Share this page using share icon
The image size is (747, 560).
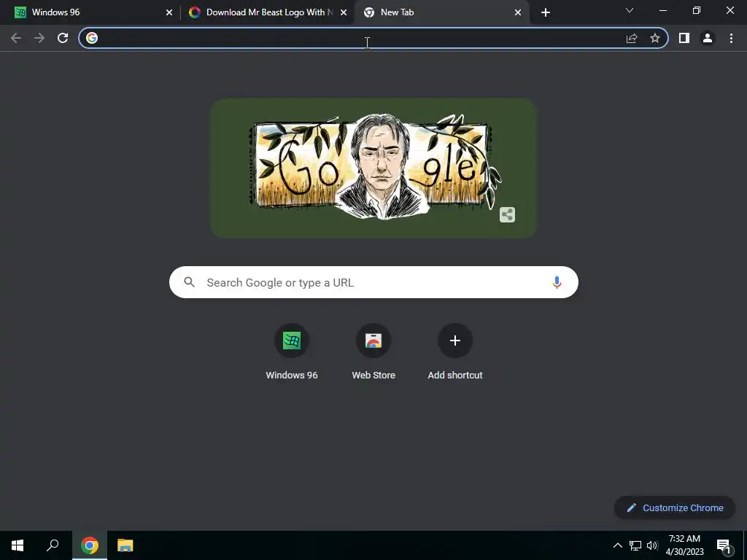632,38
